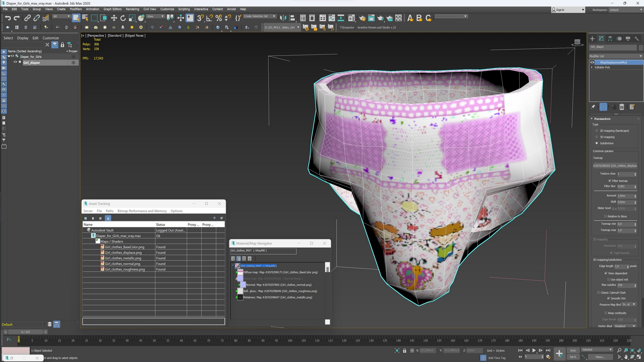Switch to the Display command panel tab
The width and height of the screenshot is (644, 362).
tap(628, 39)
